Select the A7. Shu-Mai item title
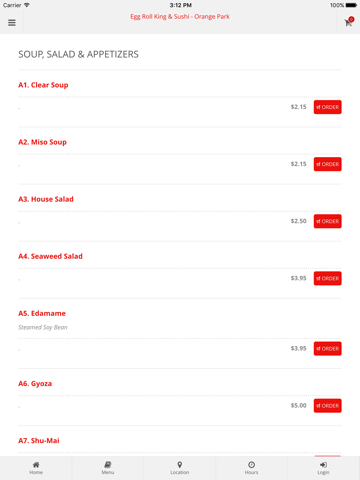Screen dimensions: 360x480 tap(39, 441)
